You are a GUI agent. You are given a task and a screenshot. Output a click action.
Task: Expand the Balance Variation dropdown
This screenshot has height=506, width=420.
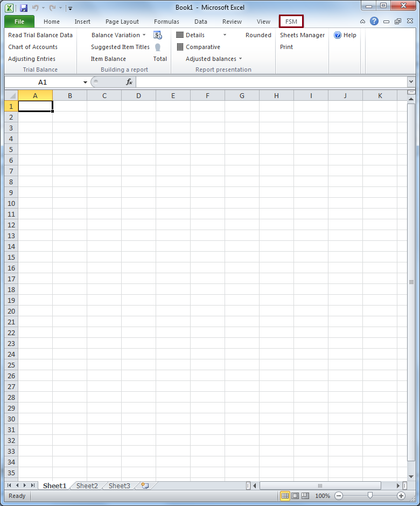tap(144, 35)
